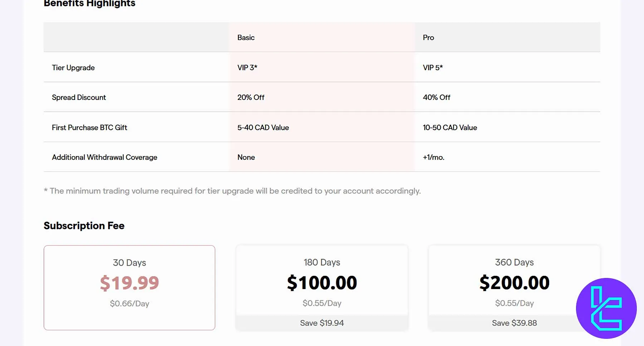Click the First Purchase BTC Gift label

[x=89, y=128]
